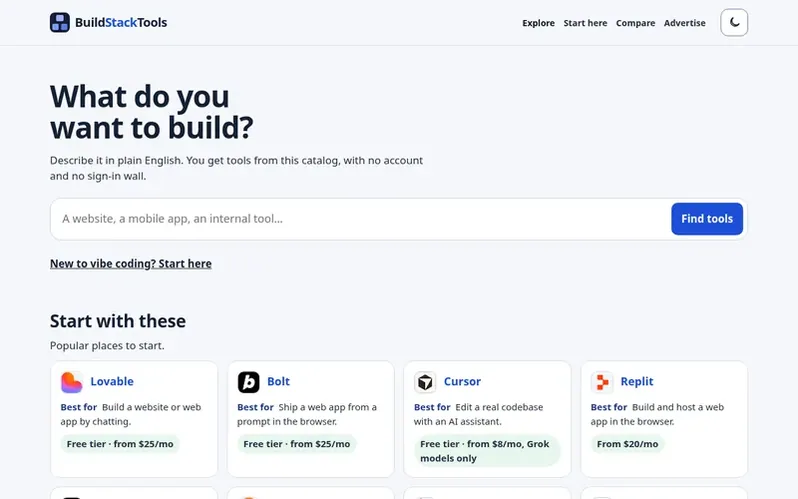Follow the New to vibe coding link
798x499 pixels.
131,264
